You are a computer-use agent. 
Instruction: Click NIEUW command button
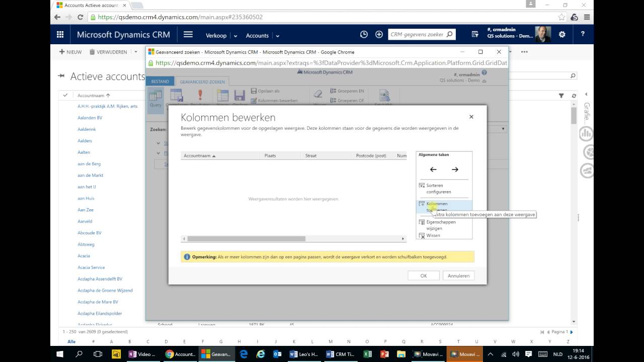click(x=70, y=52)
